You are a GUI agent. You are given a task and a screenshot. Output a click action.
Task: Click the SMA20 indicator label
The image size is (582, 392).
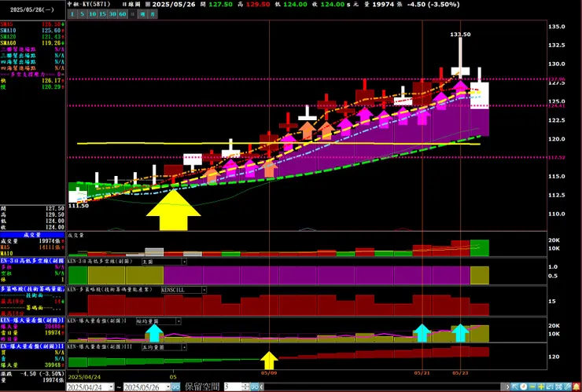8,37
